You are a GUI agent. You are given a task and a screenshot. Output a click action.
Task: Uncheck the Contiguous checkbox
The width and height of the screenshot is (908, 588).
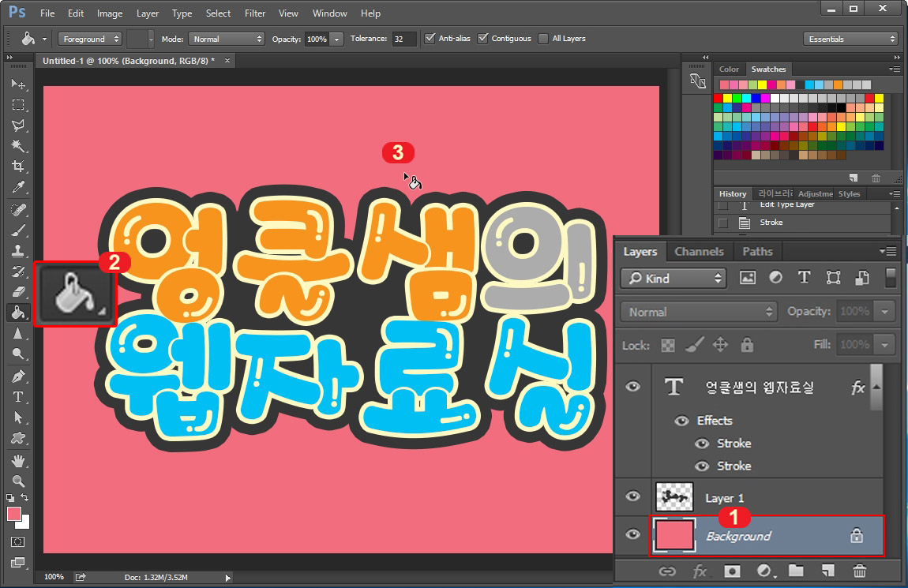pos(483,38)
